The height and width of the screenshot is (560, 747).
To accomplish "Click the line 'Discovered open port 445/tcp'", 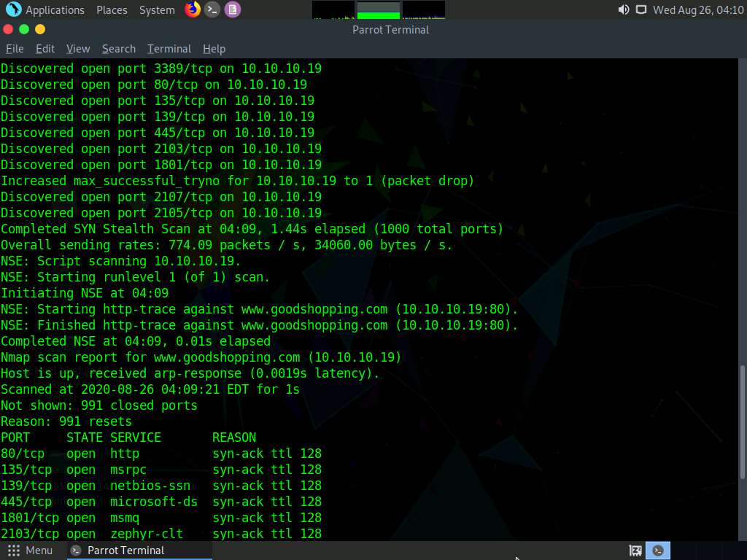I will tap(158, 133).
